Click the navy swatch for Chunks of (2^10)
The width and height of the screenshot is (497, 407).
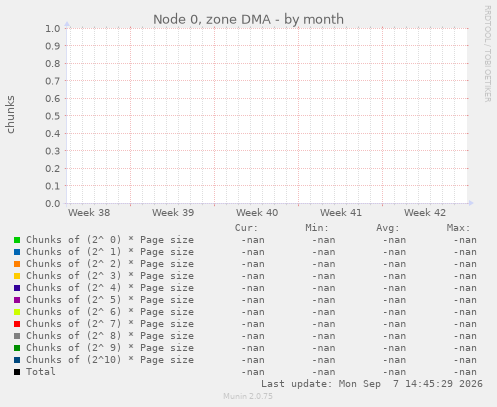tap(17, 360)
